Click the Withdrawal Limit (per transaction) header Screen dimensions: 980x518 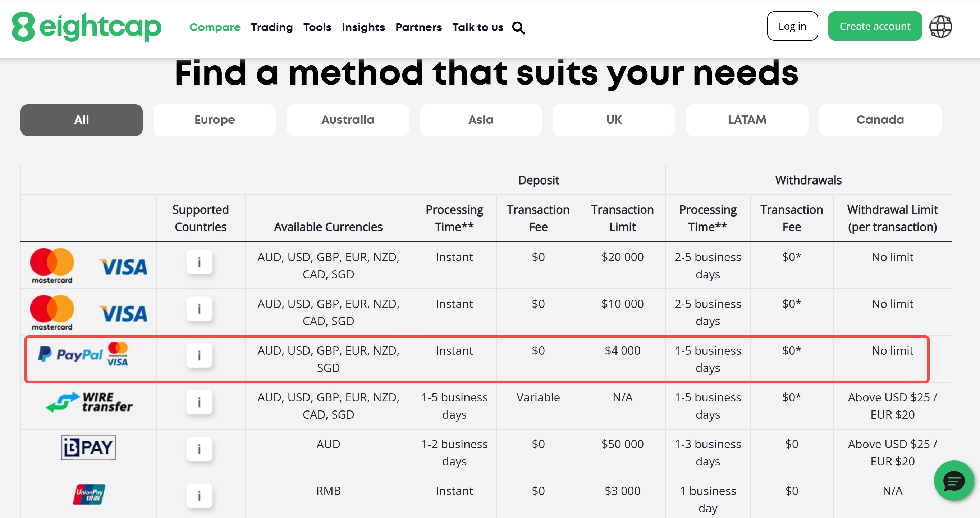[893, 218]
